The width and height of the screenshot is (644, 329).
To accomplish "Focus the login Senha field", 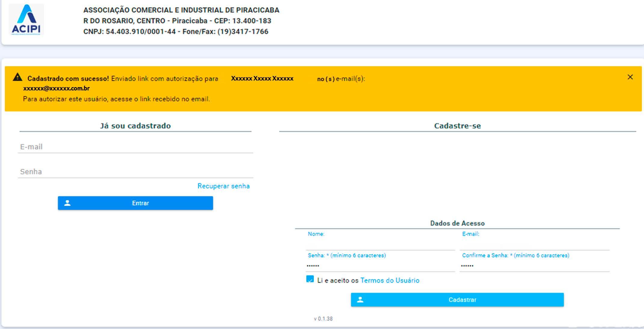I will (x=135, y=172).
